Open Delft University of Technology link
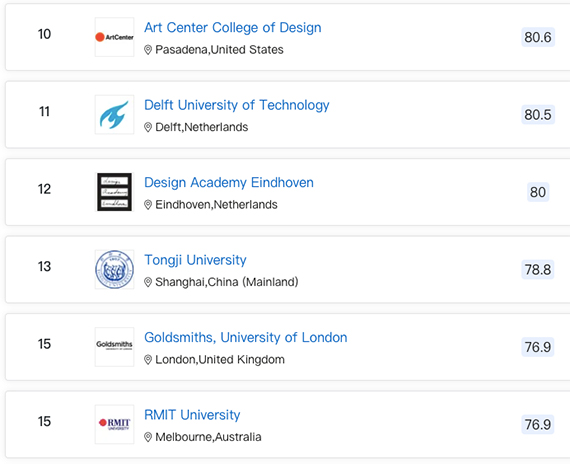 pyautogui.click(x=237, y=105)
